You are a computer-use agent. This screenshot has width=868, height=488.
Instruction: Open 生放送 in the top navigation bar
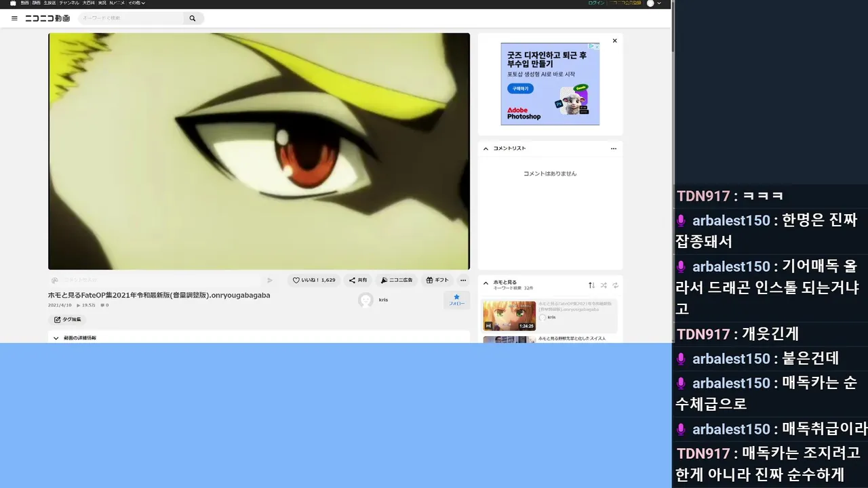[x=50, y=3]
